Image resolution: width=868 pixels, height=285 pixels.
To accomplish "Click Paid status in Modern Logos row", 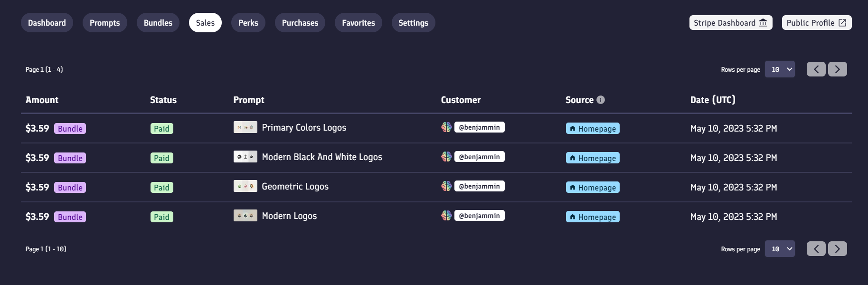I will (161, 217).
